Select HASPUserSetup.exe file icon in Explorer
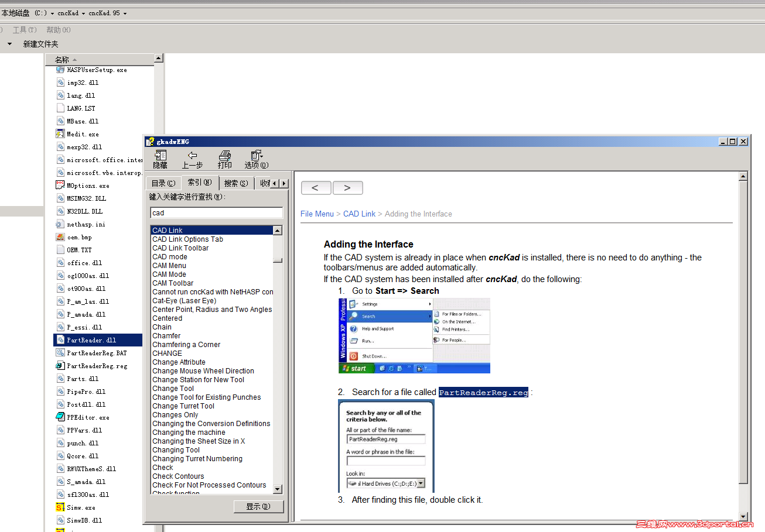The image size is (765, 532). pos(60,70)
